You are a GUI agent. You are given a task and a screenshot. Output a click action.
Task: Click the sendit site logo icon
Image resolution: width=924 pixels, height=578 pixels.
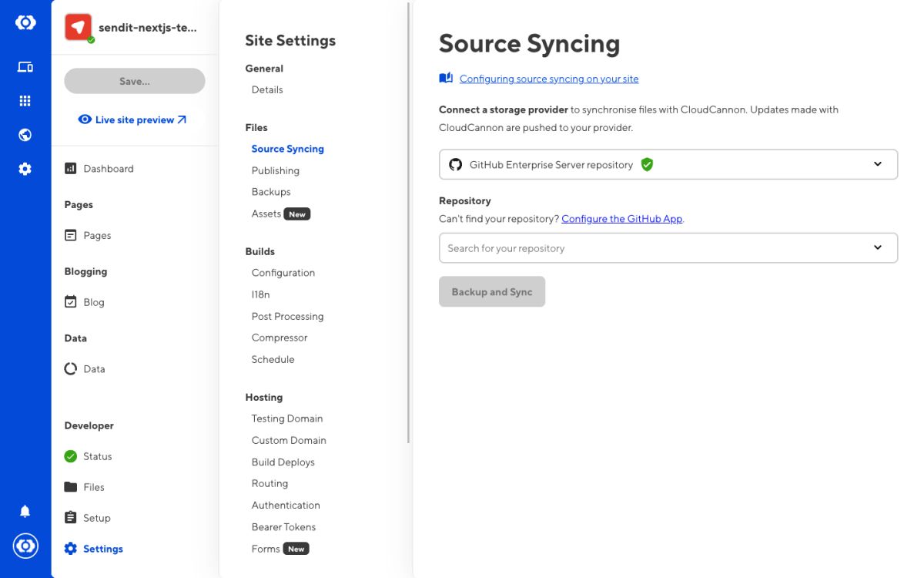pos(78,28)
